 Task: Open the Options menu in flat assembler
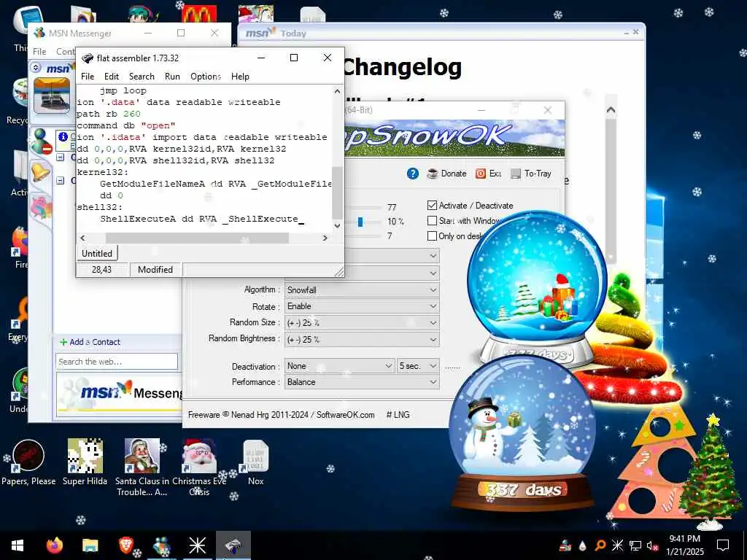pyautogui.click(x=205, y=76)
